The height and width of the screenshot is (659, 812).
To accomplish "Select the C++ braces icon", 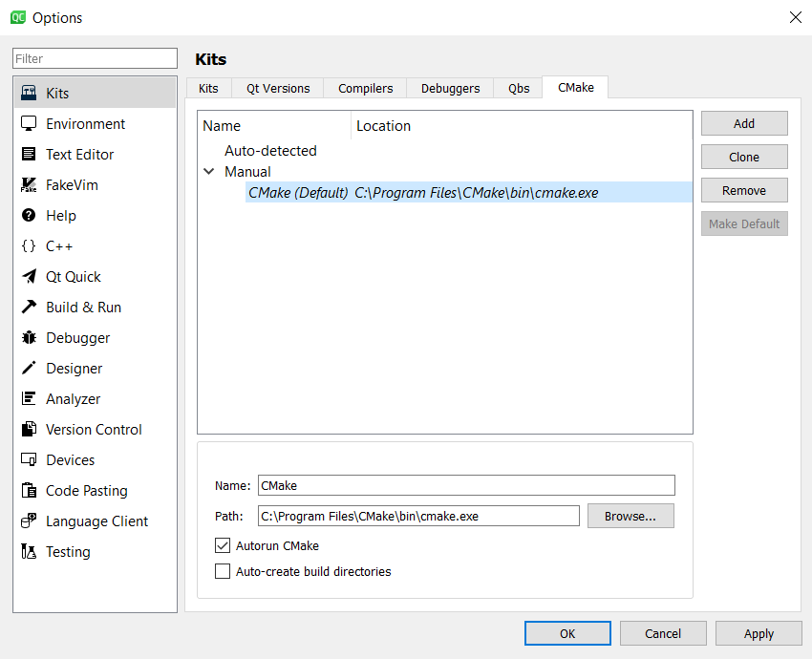I will [29, 245].
